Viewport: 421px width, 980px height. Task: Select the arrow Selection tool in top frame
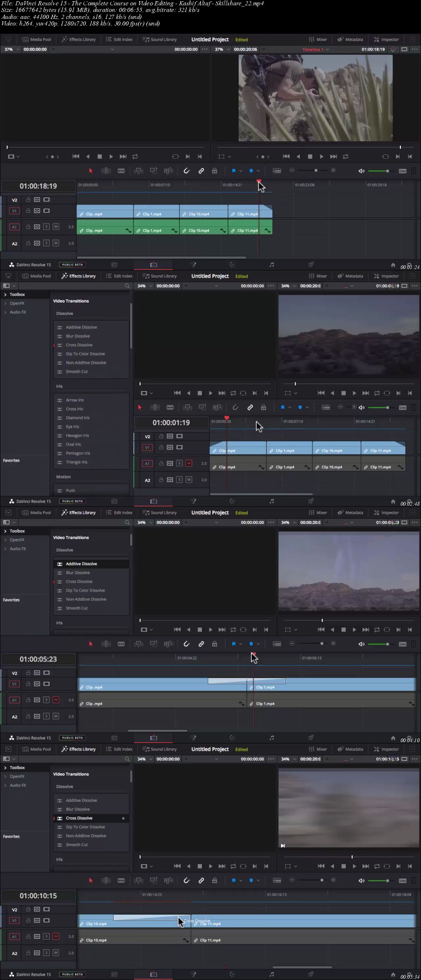coord(91,171)
